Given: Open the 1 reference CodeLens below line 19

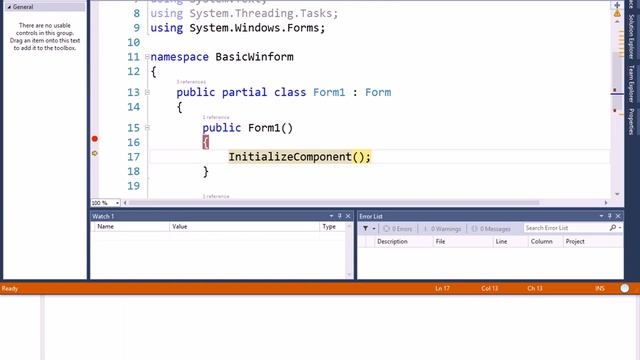Looking at the screenshot, I should [x=216, y=196].
